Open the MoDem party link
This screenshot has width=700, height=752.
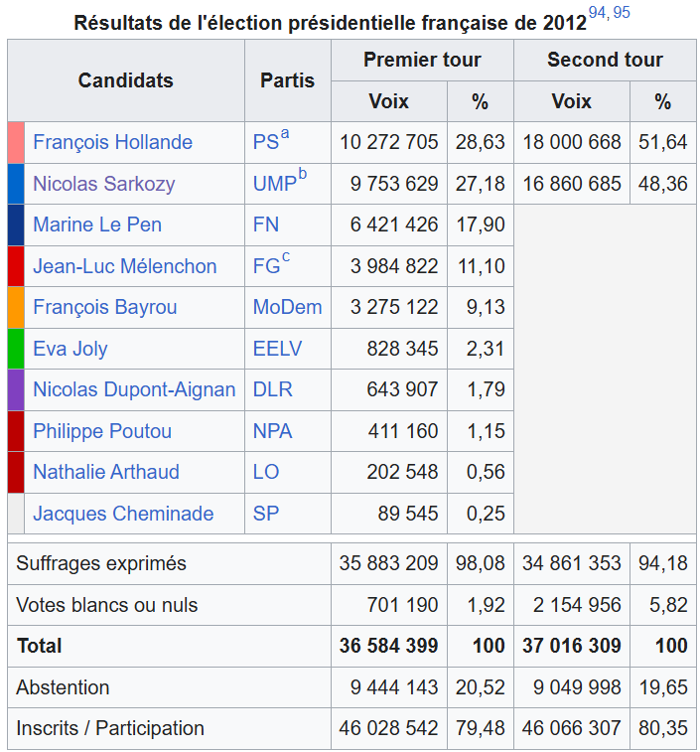[287, 307]
